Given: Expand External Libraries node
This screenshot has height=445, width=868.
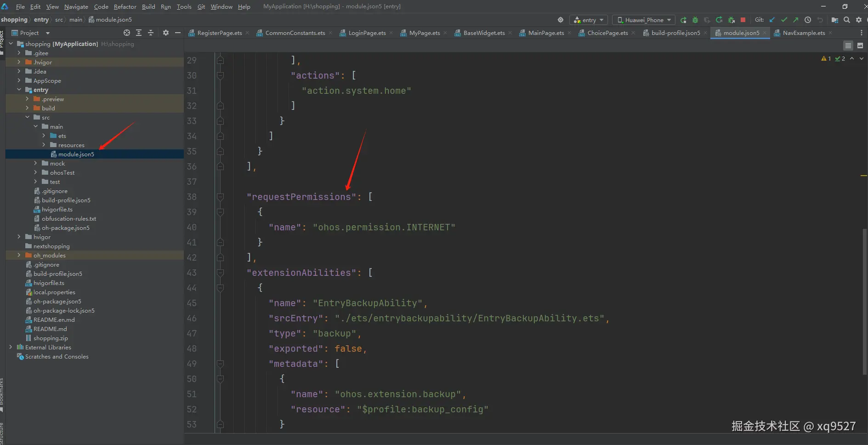Looking at the screenshot, I should 11,347.
